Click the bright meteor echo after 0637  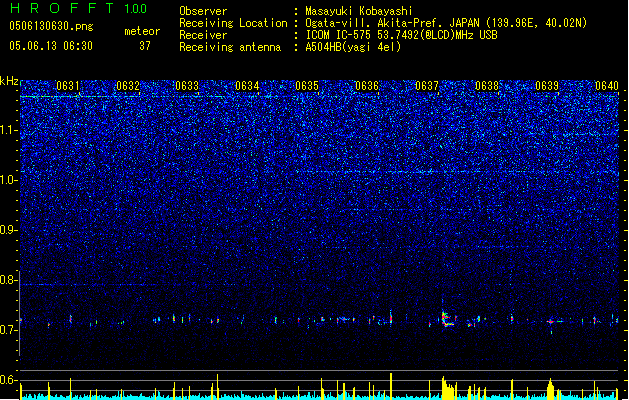[x=447, y=319]
